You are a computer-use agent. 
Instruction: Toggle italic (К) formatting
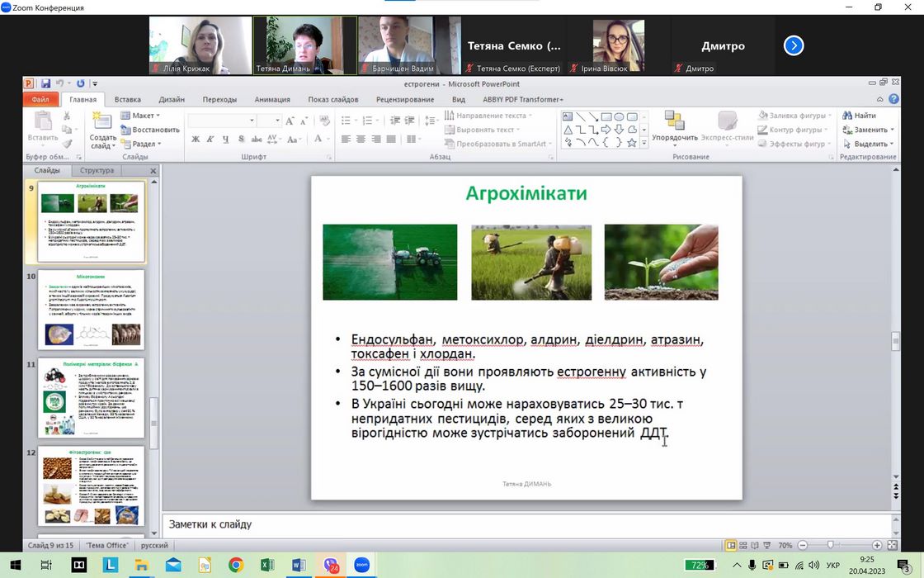210,139
